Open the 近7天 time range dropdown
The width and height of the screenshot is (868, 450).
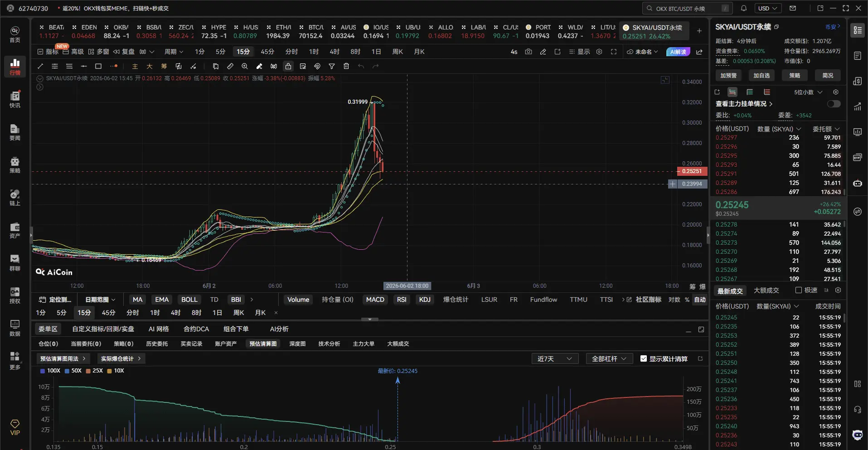click(x=555, y=358)
